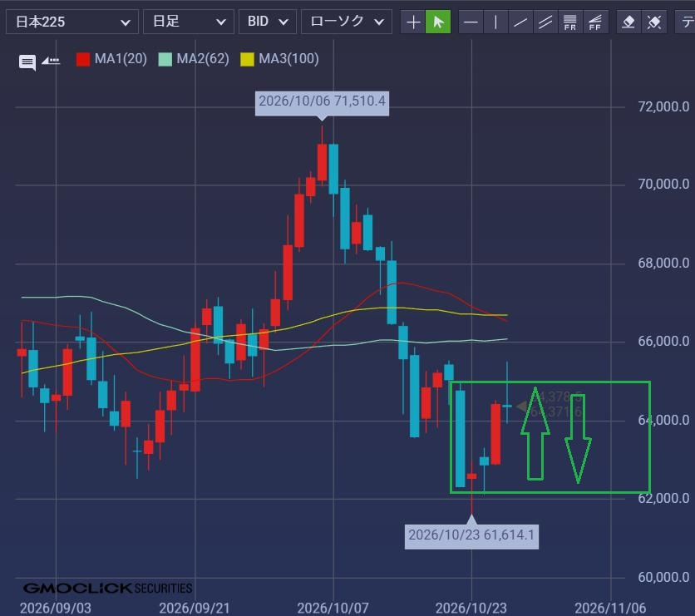Screen dimensions: 695x616
Task: Click the 60,000.0 price axis label
Action: pyautogui.click(x=663, y=578)
